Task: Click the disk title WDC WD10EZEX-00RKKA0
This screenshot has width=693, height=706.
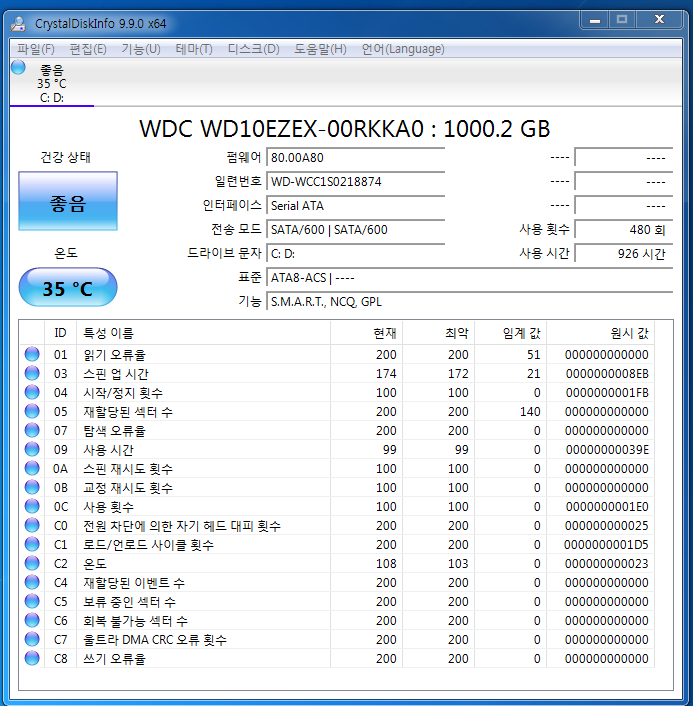Action: point(282,129)
